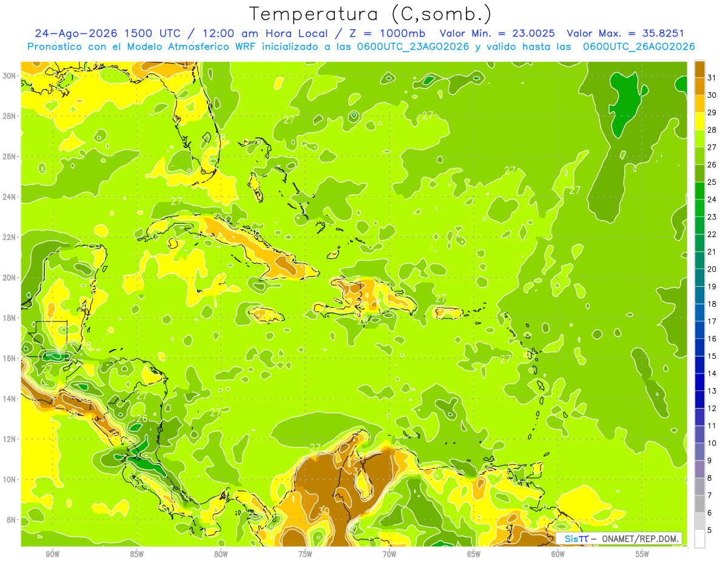This screenshot has height=562, width=728.
Task: Pick purple legend swatch between 8 and 9
Action: click(699, 470)
